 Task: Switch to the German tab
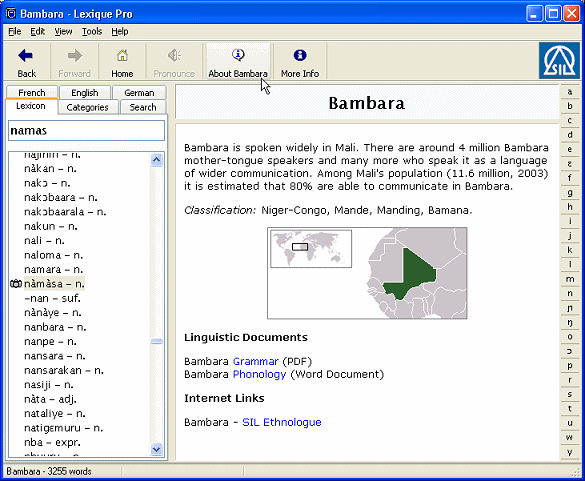(139, 93)
